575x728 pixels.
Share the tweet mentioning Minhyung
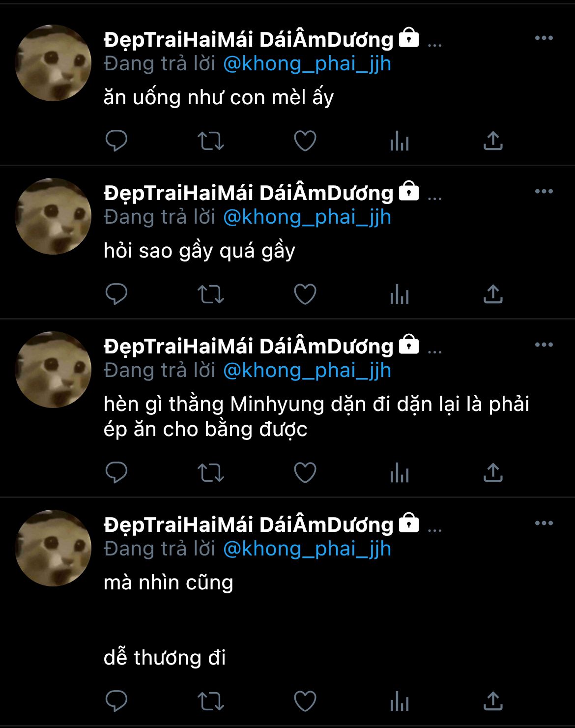(493, 472)
